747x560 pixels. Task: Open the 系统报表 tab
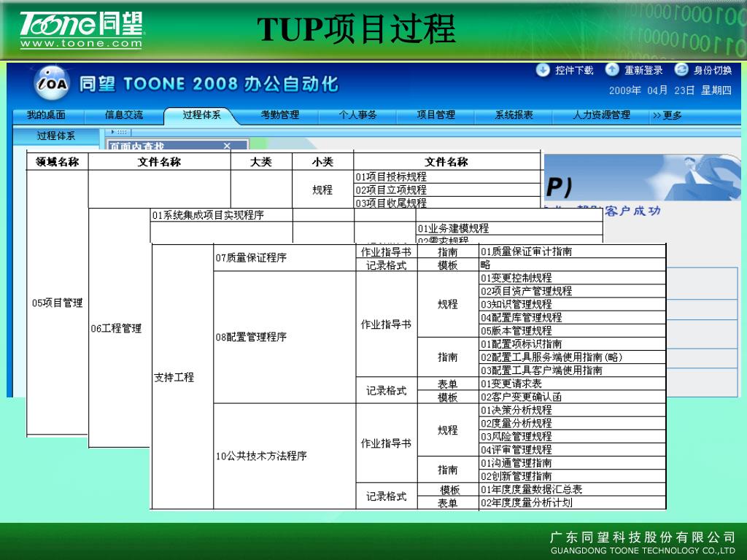point(514,114)
